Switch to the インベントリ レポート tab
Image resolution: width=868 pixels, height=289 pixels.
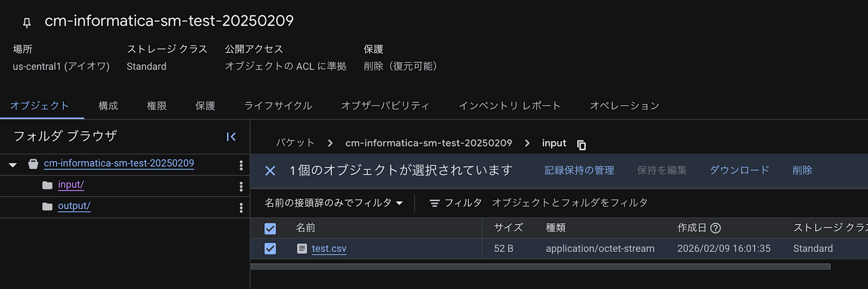pyautogui.click(x=510, y=106)
